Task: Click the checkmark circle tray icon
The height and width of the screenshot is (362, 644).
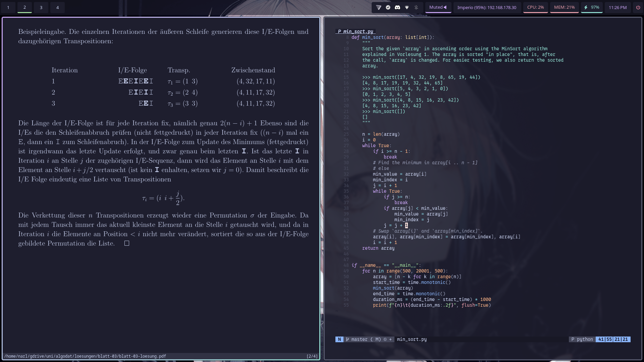Action: (x=388, y=7)
